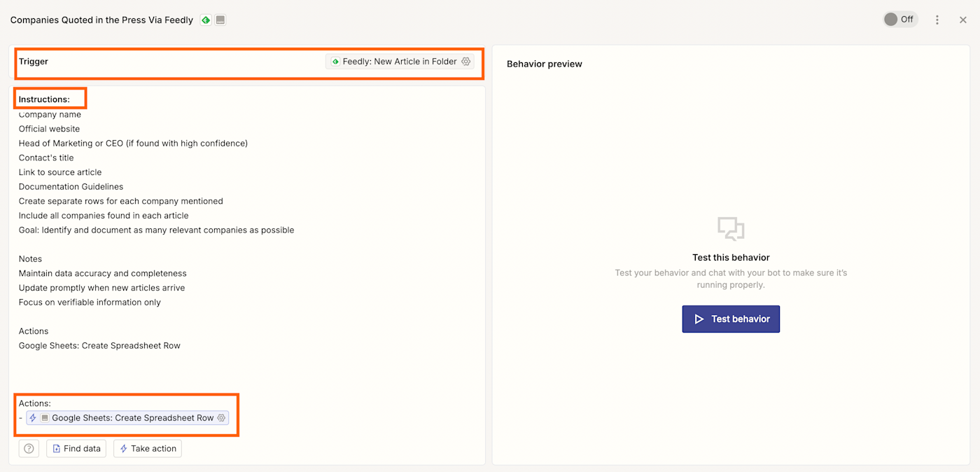Click the Take action button
980x472 pixels.
click(x=148, y=449)
